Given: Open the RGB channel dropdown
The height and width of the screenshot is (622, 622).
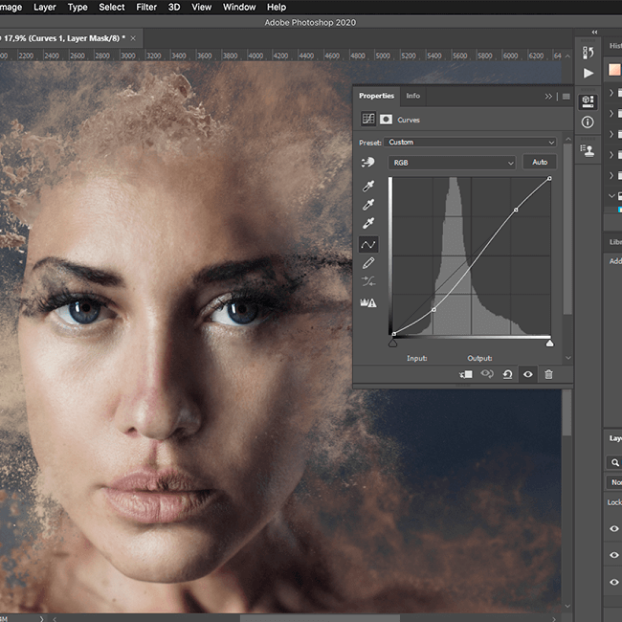Looking at the screenshot, I should (452, 162).
